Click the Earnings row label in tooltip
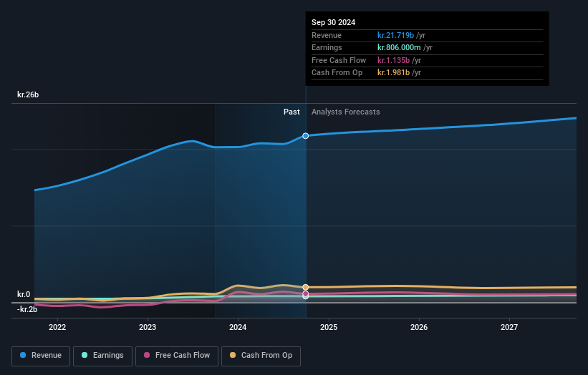This screenshot has height=375, width=588. tap(327, 47)
